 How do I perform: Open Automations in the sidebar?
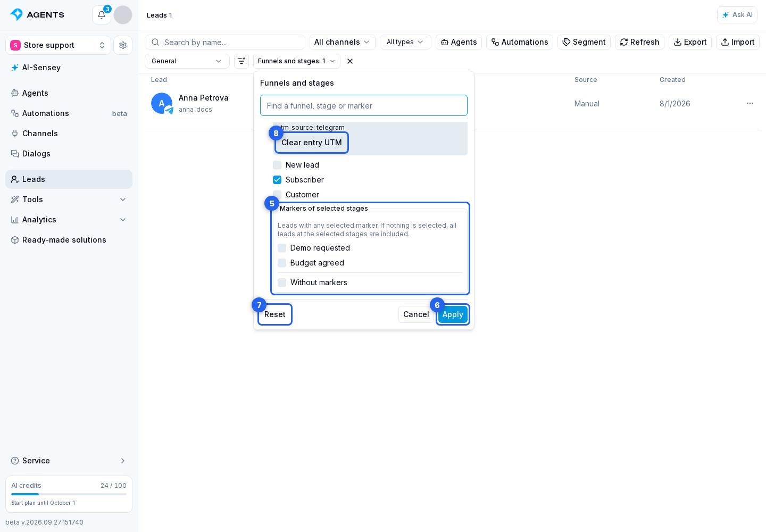click(x=69, y=113)
